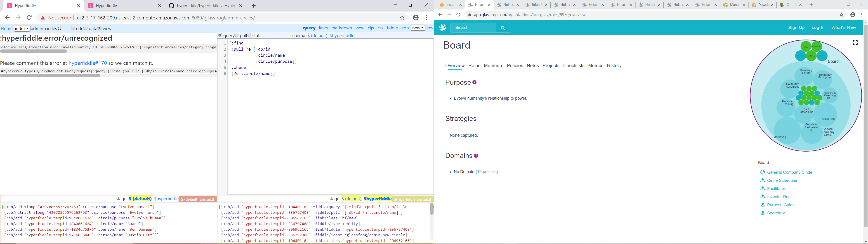Viewport: 868px width, 244px height.
Task: Select the edn radio button
Action: (x=73, y=28)
